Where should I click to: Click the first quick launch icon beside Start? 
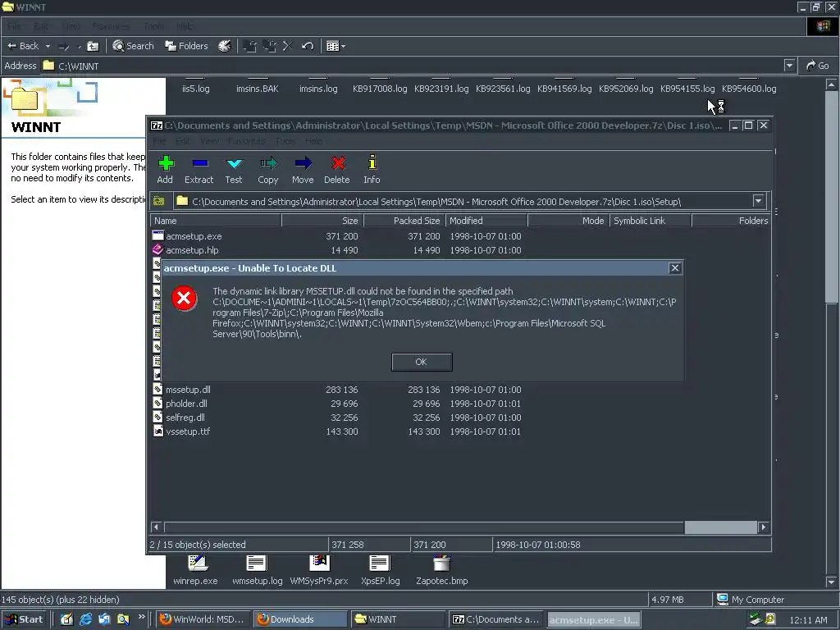[x=66, y=619]
